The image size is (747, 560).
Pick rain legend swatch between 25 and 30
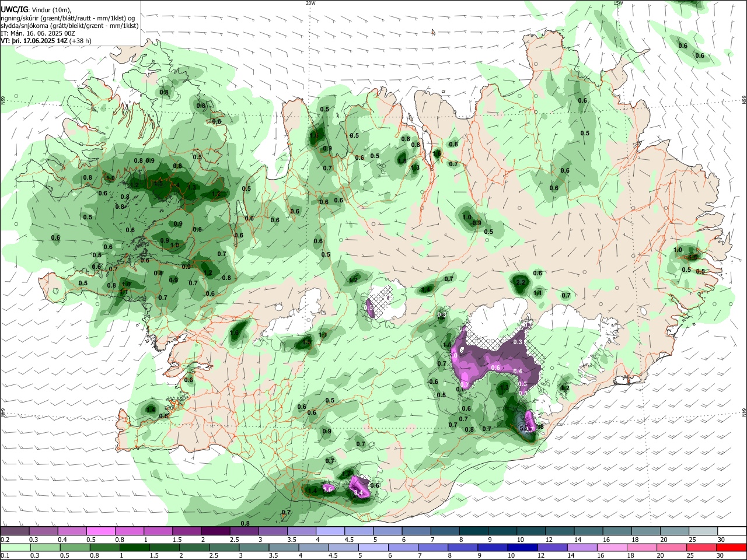coord(701,547)
